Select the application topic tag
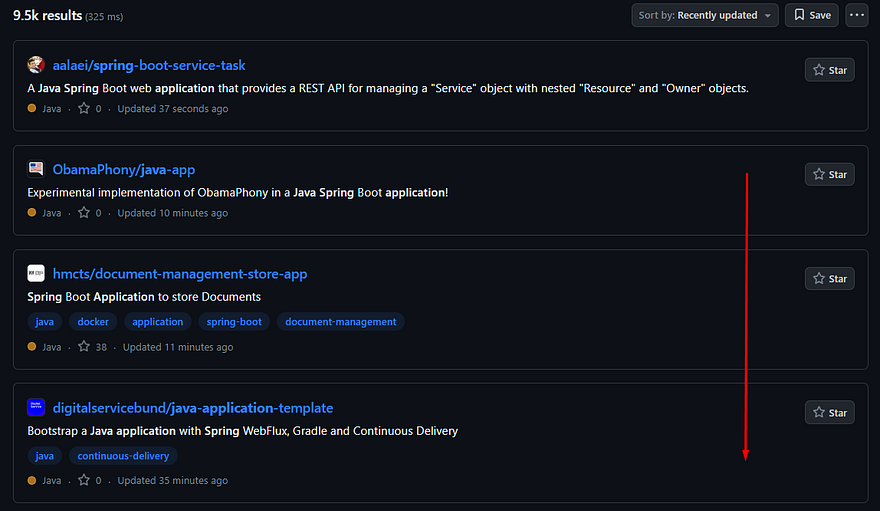Image resolution: width=880 pixels, height=511 pixels. tap(158, 321)
